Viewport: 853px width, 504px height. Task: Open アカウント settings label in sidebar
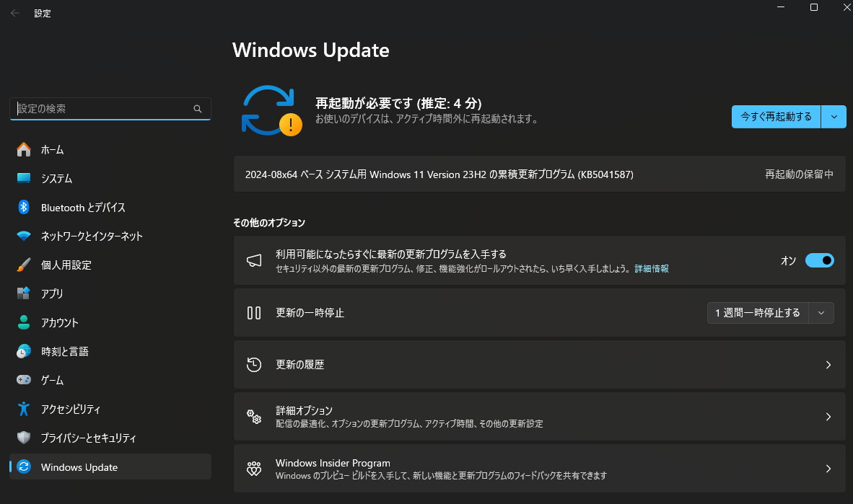click(60, 322)
